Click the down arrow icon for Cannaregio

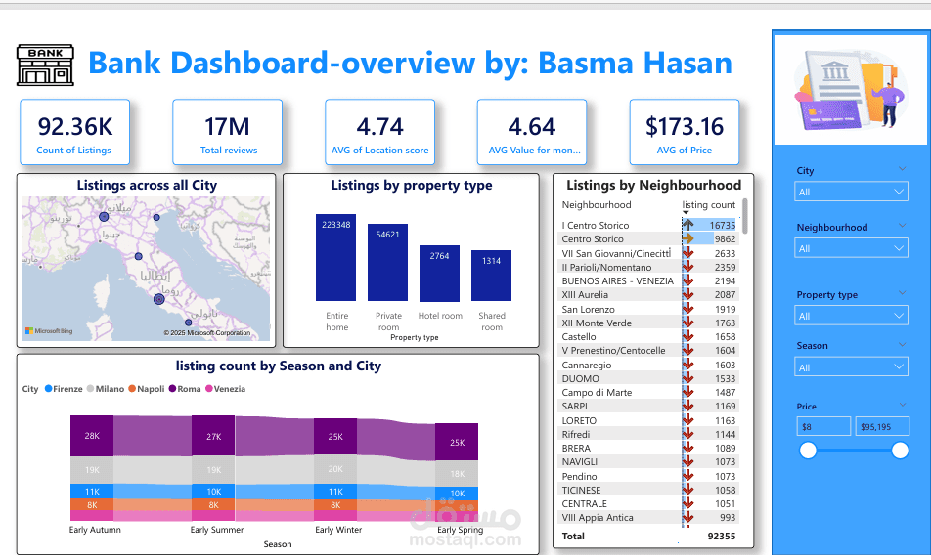688,365
